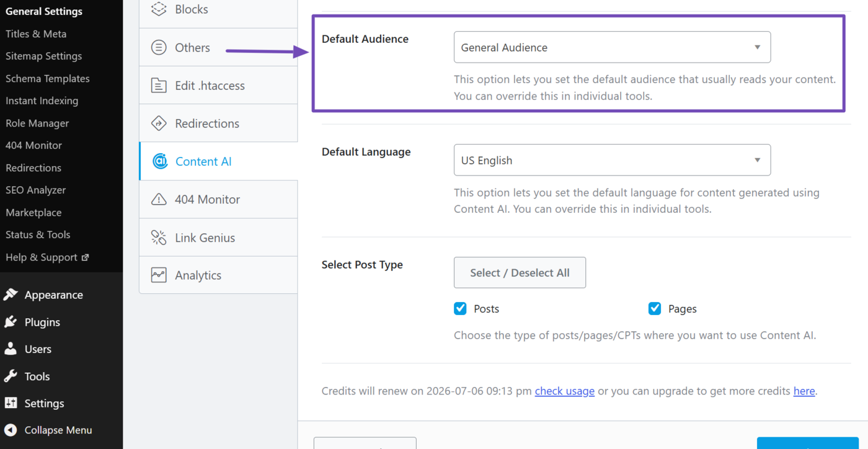
Task: Click the here upgrade credits link
Action: 804,391
